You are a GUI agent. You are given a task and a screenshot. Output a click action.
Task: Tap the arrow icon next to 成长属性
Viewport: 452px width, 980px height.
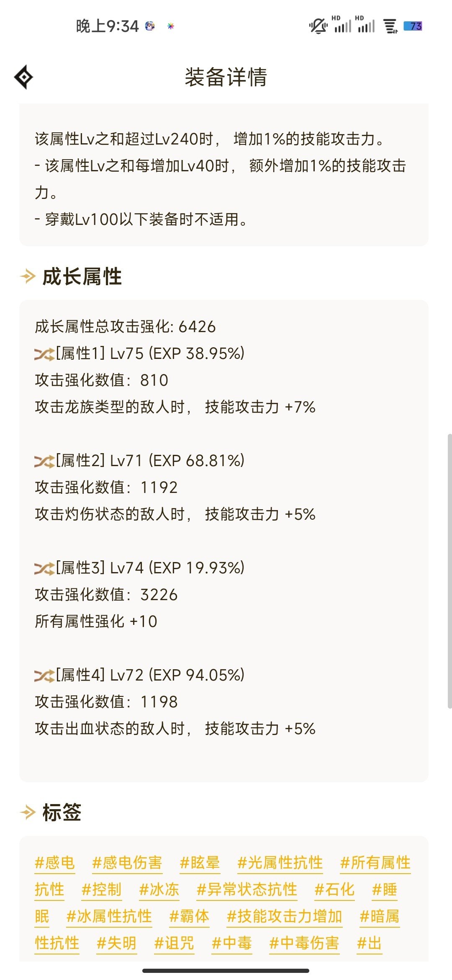28,276
